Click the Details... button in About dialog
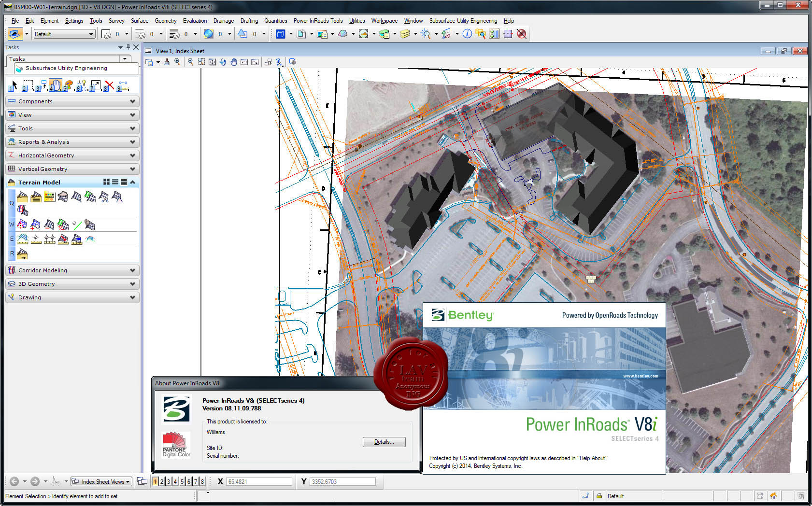The image size is (812, 506). pyautogui.click(x=384, y=442)
